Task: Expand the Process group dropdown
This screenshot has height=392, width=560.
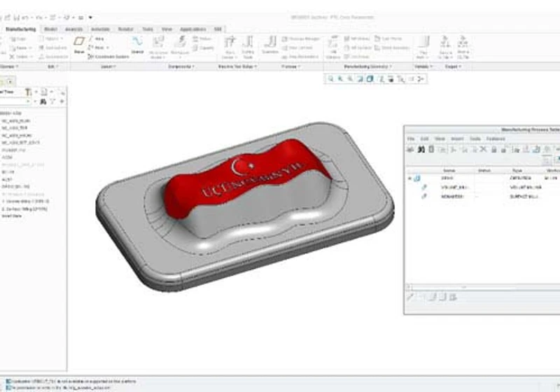Action: click(x=291, y=66)
